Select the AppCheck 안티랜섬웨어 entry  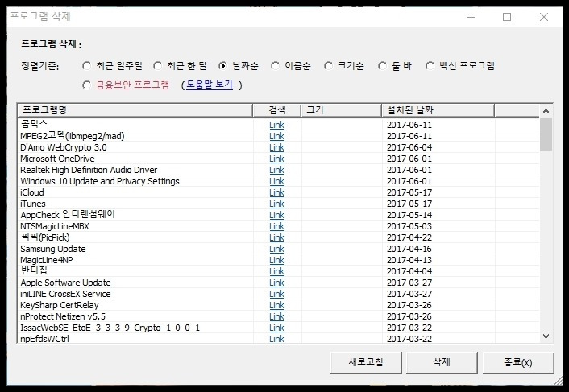point(68,214)
